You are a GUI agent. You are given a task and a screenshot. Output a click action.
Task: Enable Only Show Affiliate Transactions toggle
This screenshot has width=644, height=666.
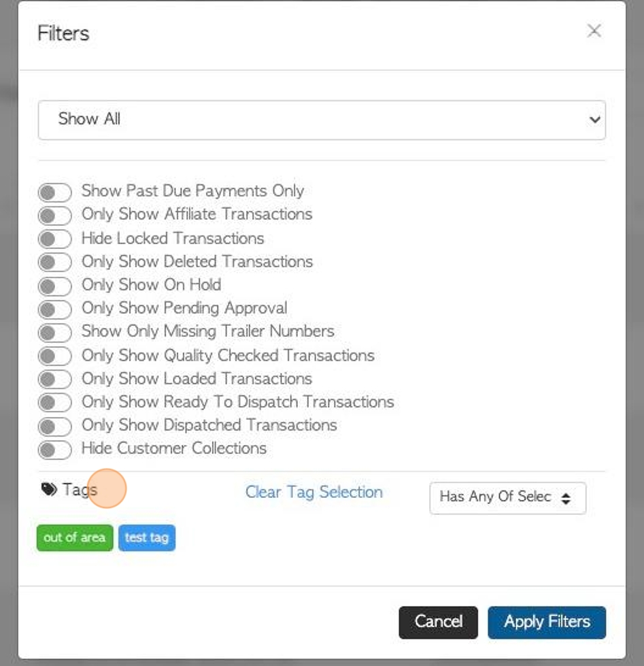coord(54,216)
